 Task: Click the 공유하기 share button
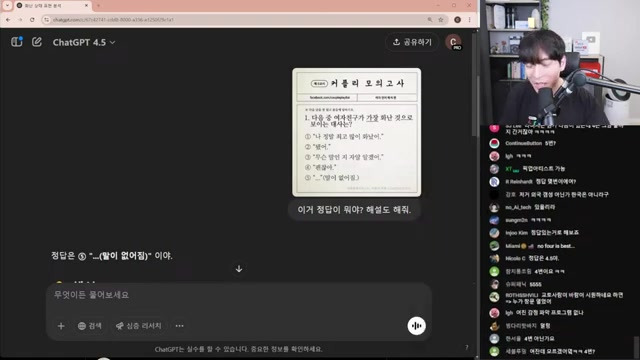point(412,42)
